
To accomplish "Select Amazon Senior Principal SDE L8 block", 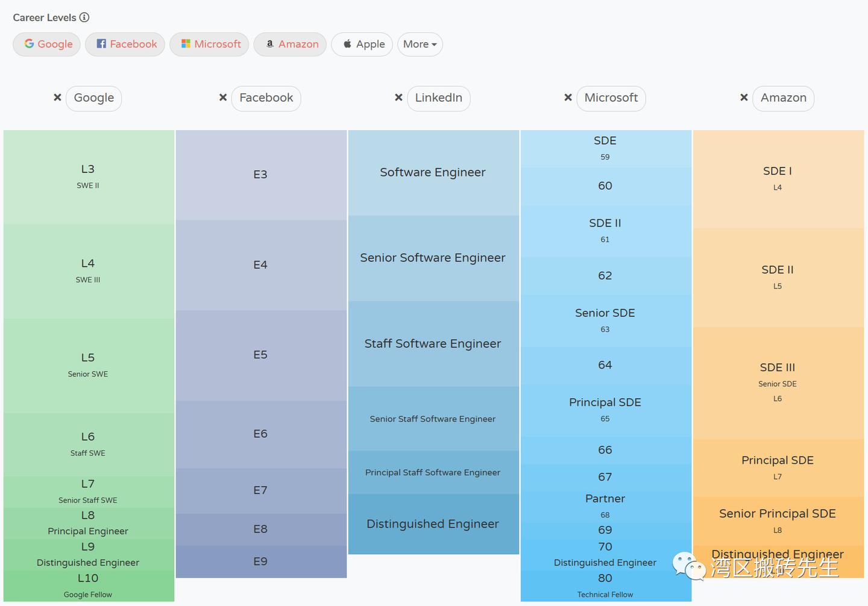I will pos(778,522).
